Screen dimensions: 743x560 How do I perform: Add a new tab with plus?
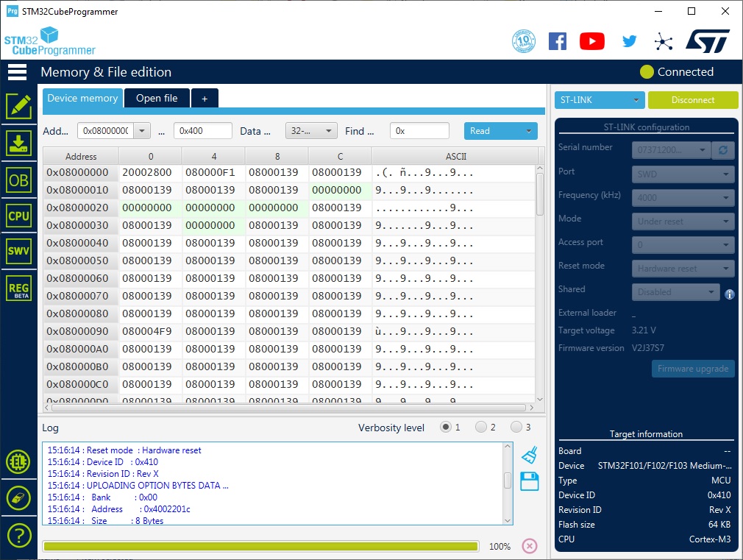(x=205, y=98)
